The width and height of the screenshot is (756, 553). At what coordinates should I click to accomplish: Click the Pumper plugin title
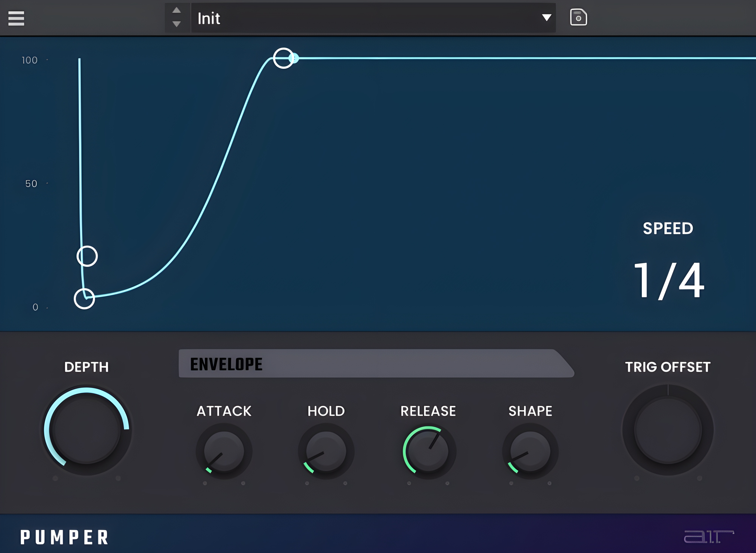(x=64, y=537)
